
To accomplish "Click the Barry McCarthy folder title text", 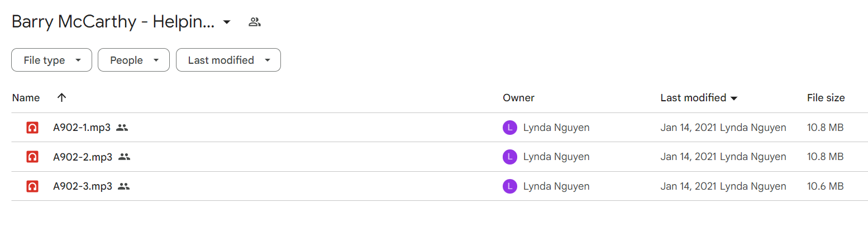I will click(x=113, y=22).
